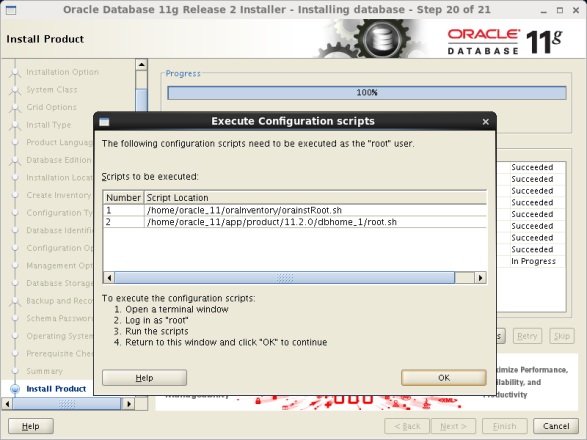Image resolution: width=587 pixels, height=440 pixels.
Task: Click sidebar scroll-up arrow
Action: click(141, 64)
